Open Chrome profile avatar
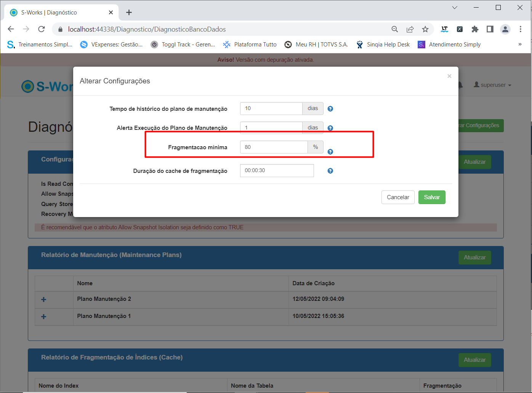 [x=505, y=29]
